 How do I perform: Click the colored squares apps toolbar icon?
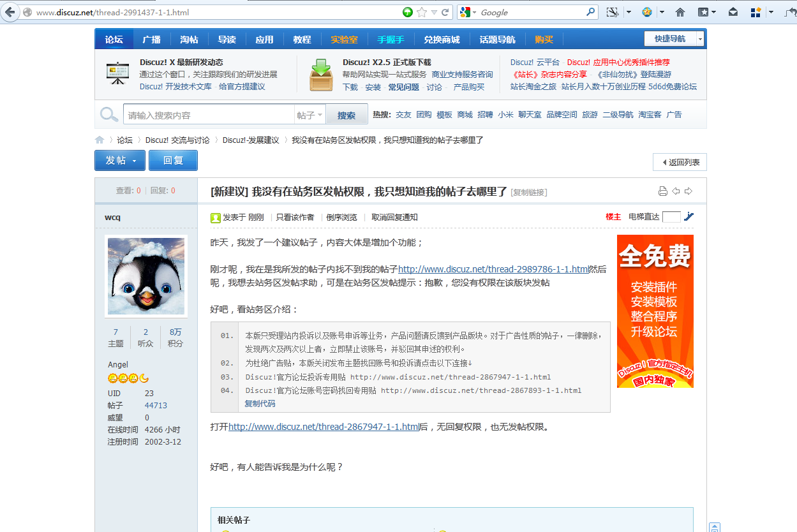(x=756, y=12)
